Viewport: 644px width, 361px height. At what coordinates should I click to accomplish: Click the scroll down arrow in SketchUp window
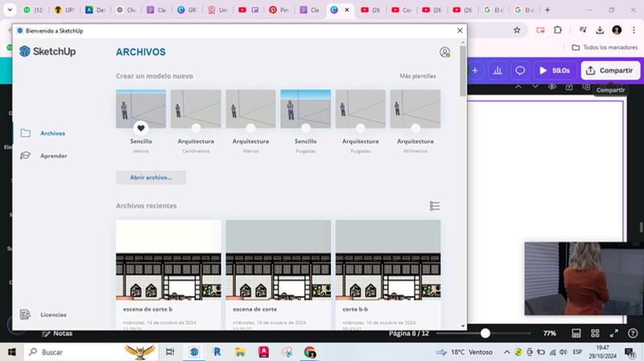pyautogui.click(x=463, y=326)
